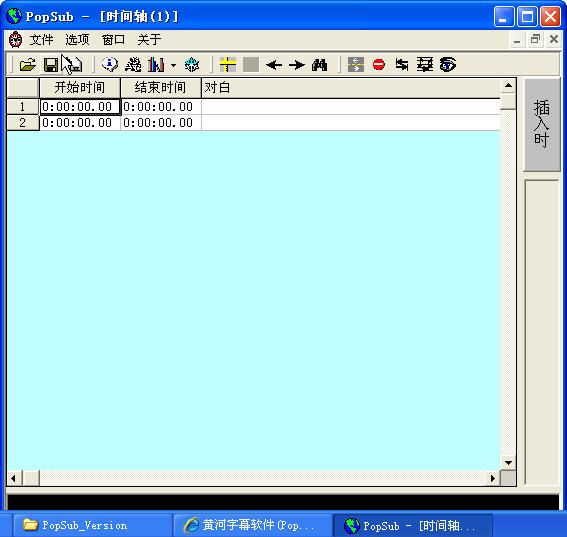This screenshot has height=537, width=567.
Task: Click the binoculars search icon
Action: (319, 65)
